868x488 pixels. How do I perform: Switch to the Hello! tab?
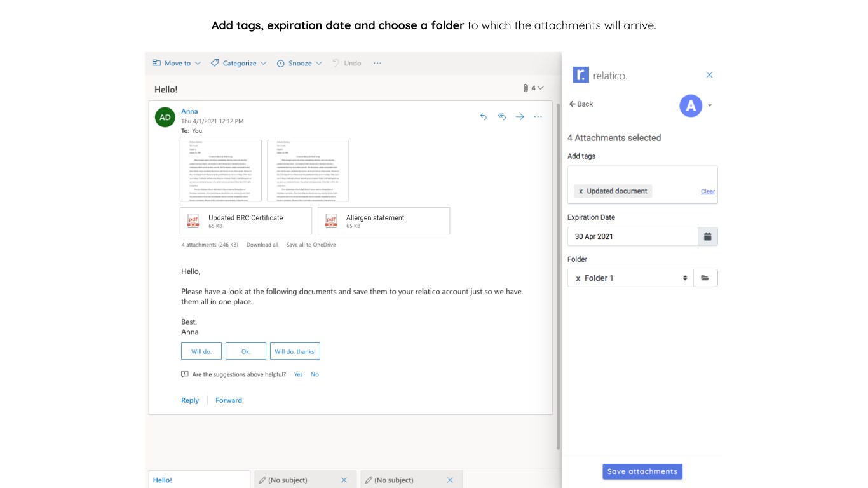pyautogui.click(x=163, y=480)
